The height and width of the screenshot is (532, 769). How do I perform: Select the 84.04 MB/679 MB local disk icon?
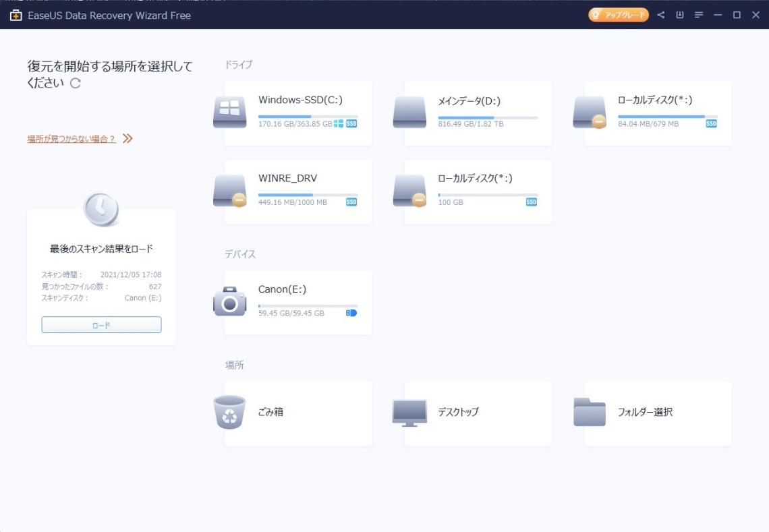(590, 113)
